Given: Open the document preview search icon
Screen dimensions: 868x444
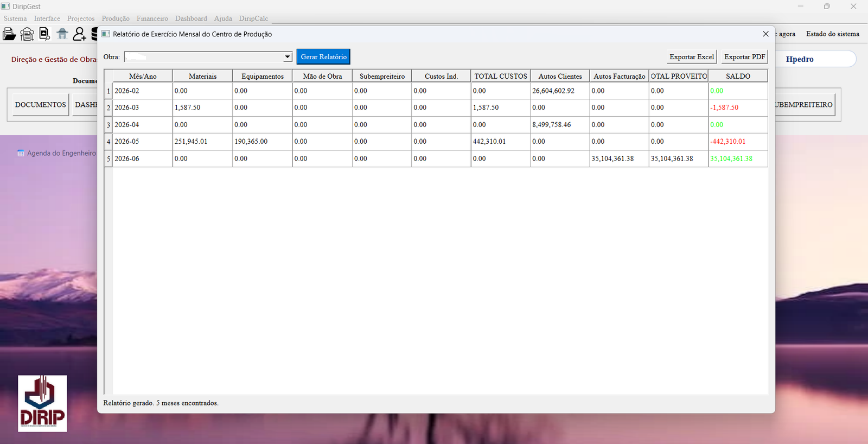Looking at the screenshot, I should pyautogui.click(x=44, y=34).
